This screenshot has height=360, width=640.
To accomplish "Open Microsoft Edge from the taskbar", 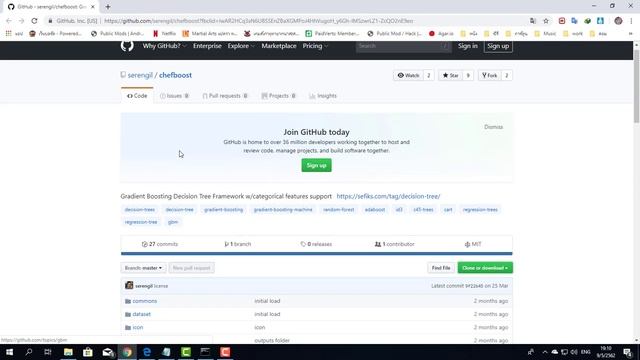I will [x=147, y=352].
